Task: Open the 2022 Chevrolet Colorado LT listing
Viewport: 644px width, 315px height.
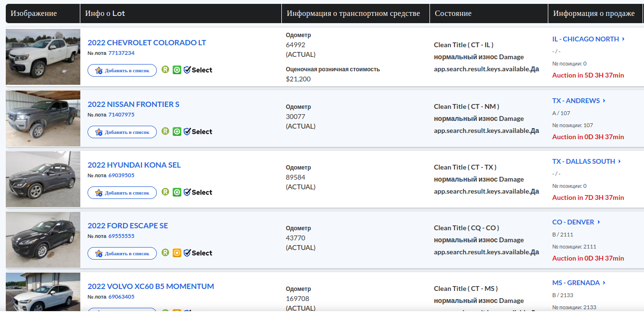Action: 147,42
